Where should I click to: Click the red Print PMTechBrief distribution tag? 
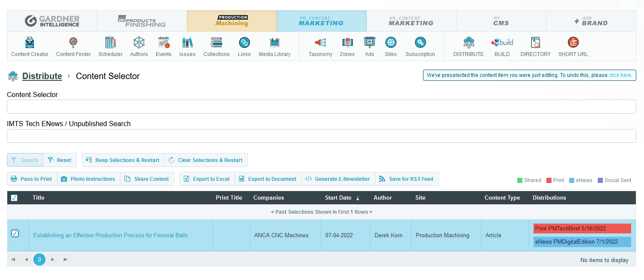click(582, 229)
